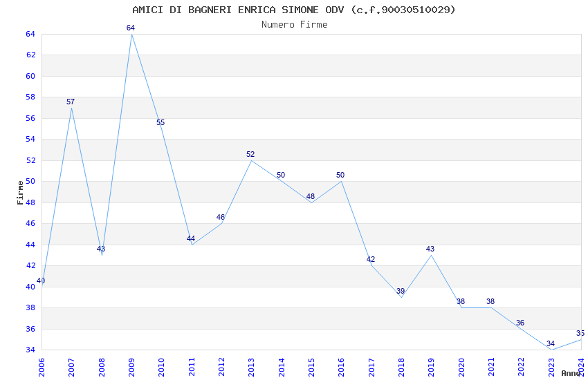
Task: Click the data point labeled 52
Action: coord(251,160)
